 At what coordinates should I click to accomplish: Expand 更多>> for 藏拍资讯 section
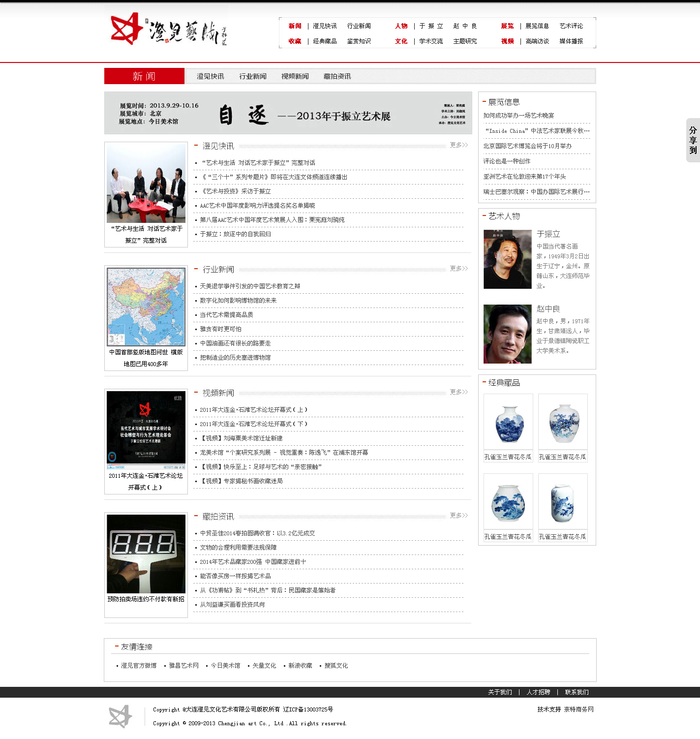coord(458,516)
